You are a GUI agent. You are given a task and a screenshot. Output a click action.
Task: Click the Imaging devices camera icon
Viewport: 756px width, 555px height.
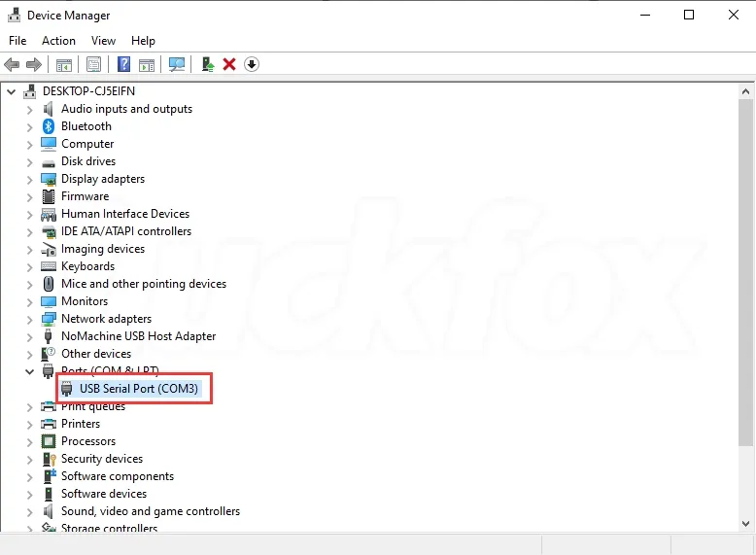point(49,249)
